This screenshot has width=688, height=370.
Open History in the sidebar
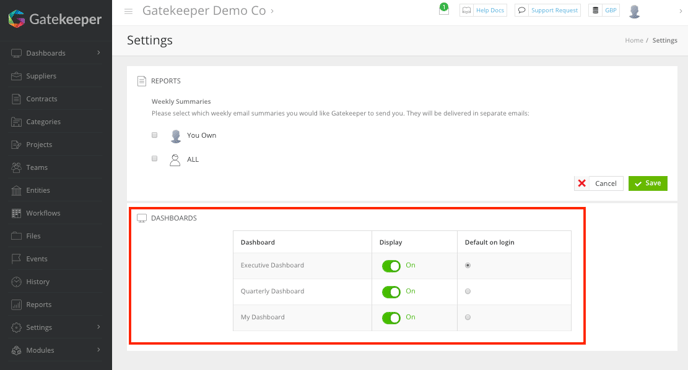point(38,281)
